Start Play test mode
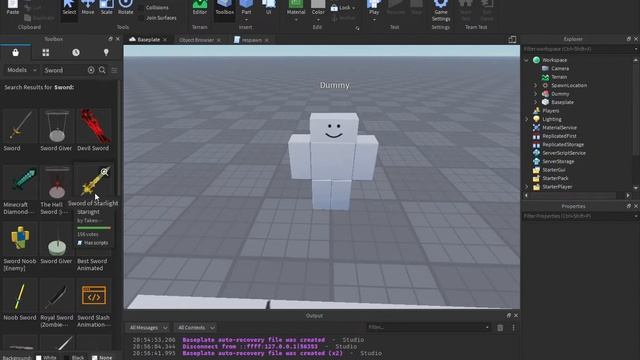 [374, 7]
